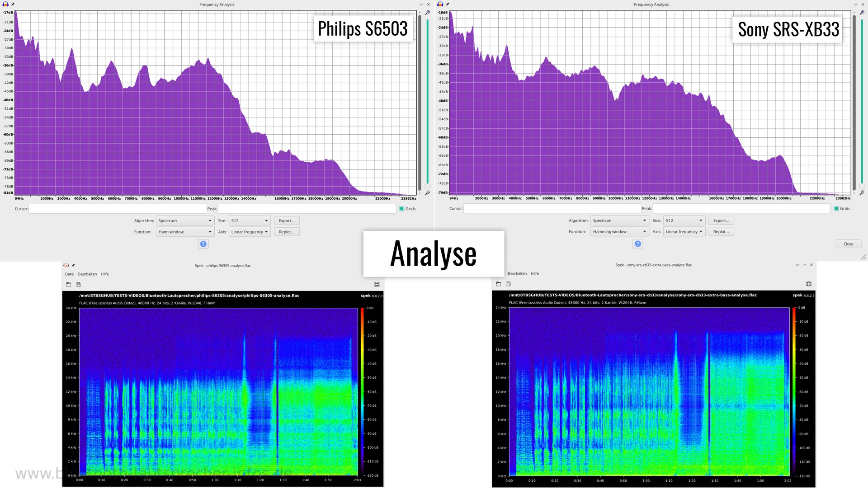Image resolution: width=868 pixels, height=488 pixels.
Task: Click the pin icon in the left Frequency Analysis title bar
Action: 13,4
